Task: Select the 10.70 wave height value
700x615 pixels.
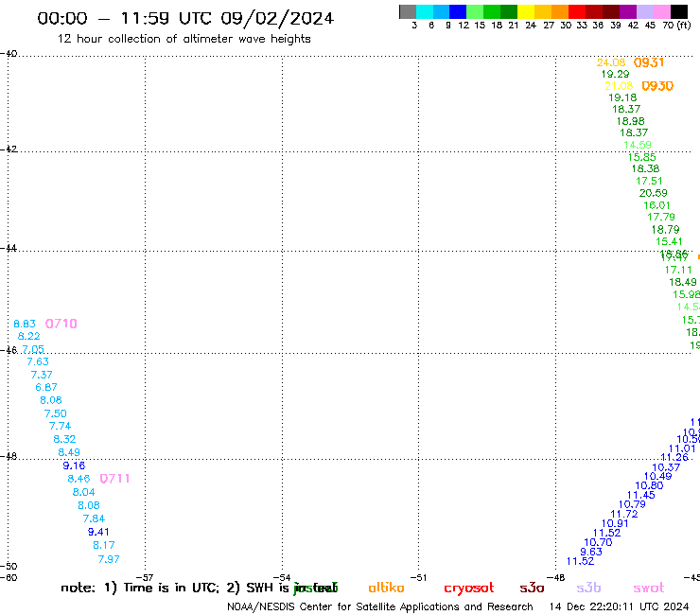Action: coord(598,542)
